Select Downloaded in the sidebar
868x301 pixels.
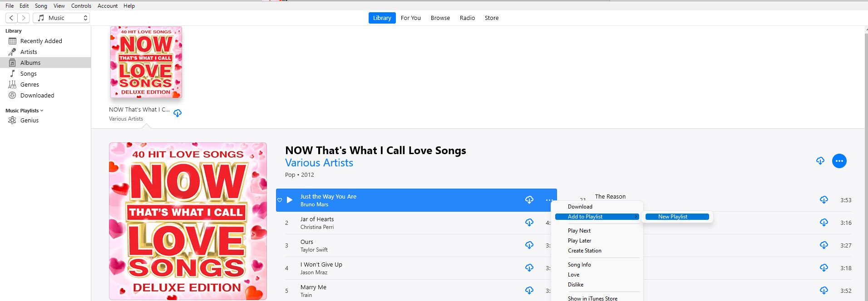point(45,95)
